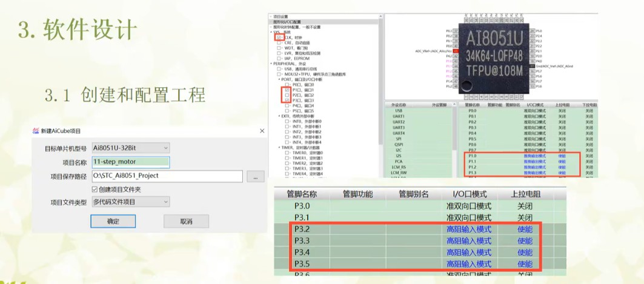Viewport: 644px width, 284px height.
Task: Select UART1 in peripheral name list
Action: tap(399, 116)
